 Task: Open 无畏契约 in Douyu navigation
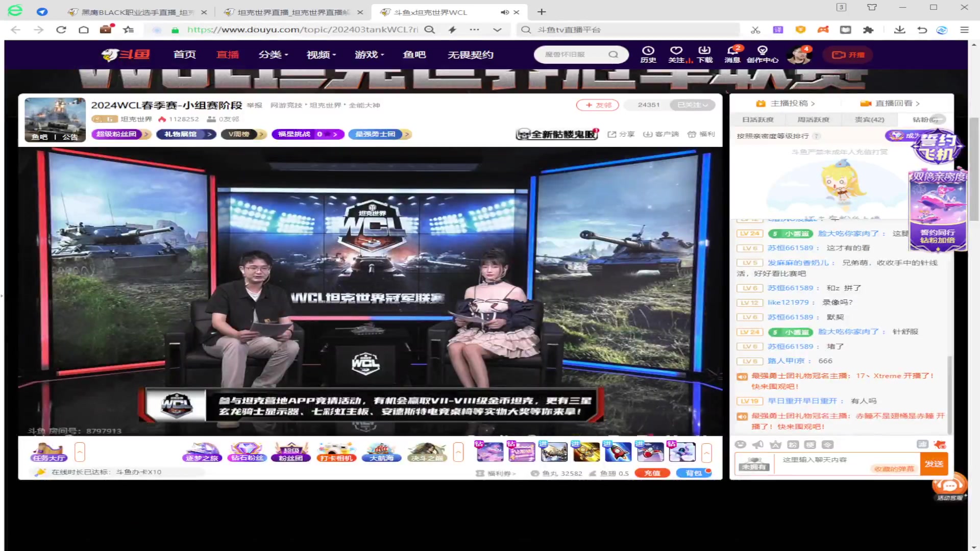pyautogui.click(x=470, y=55)
